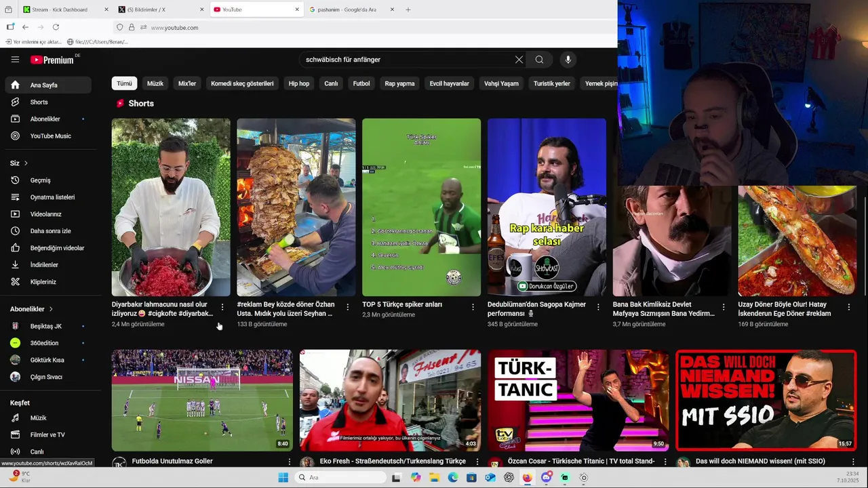Open Müzik under Keşfet
This screenshot has width=868, height=488.
47,418
